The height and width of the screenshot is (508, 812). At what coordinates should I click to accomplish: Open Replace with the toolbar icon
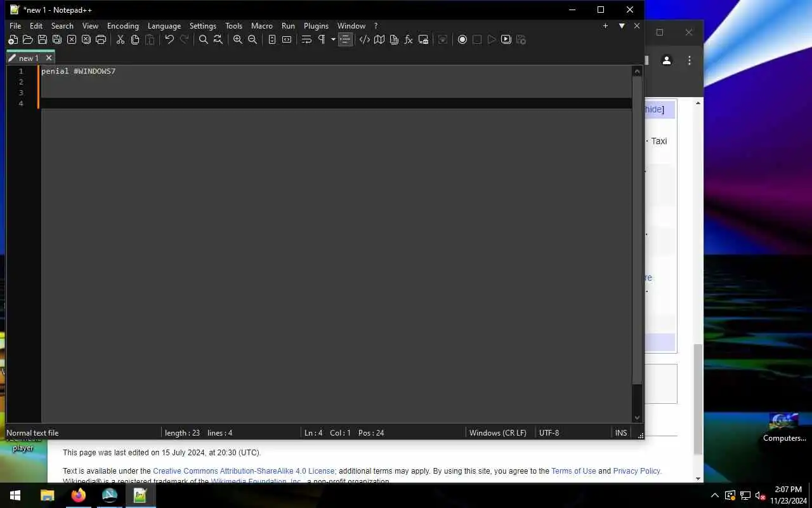[x=218, y=39]
